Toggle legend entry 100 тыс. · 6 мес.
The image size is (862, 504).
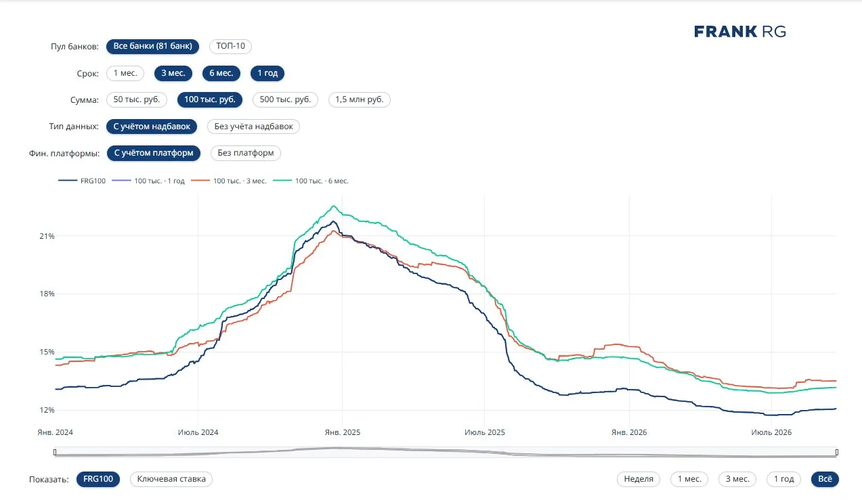click(x=311, y=181)
